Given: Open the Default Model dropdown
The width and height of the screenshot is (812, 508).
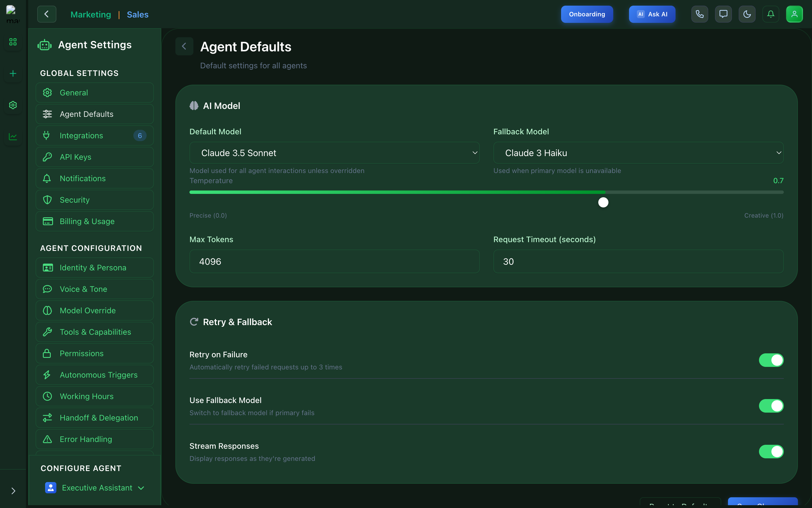Looking at the screenshot, I should pos(335,153).
